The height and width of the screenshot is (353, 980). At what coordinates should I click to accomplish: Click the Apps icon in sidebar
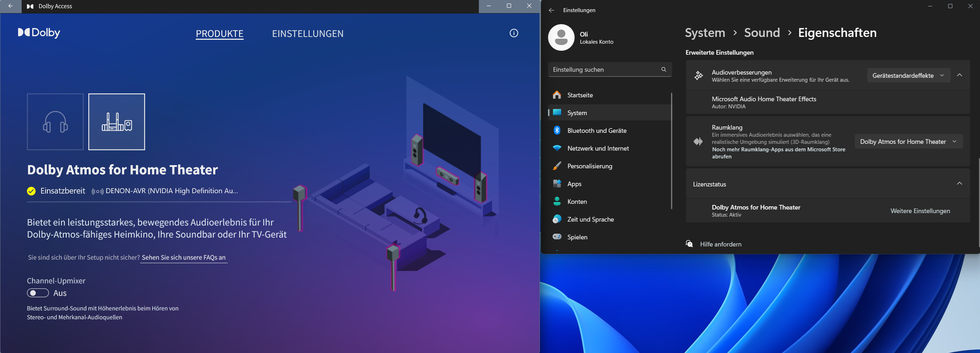(x=557, y=184)
